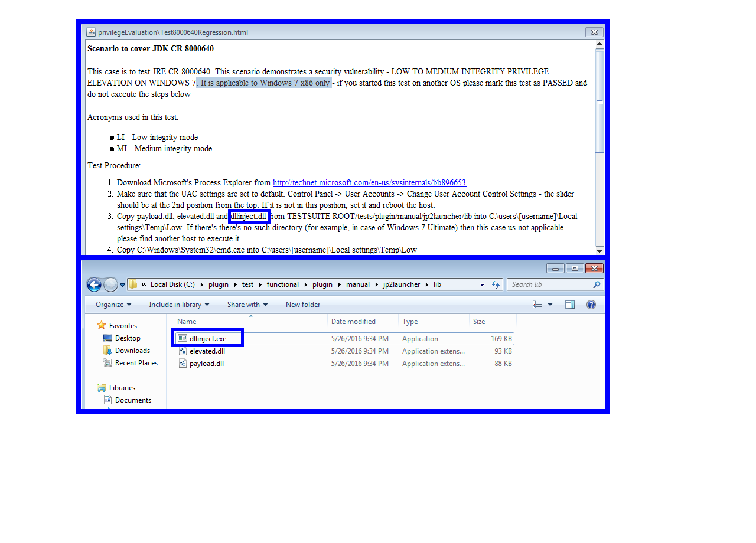Click the address bar refresh button
756x543 pixels.
pyautogui.click(x=496, y=284)
